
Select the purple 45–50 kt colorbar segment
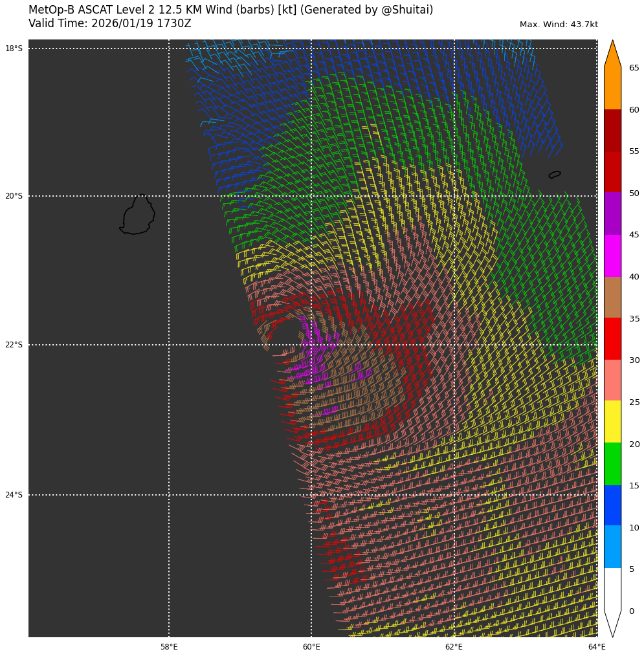[612, 213]
